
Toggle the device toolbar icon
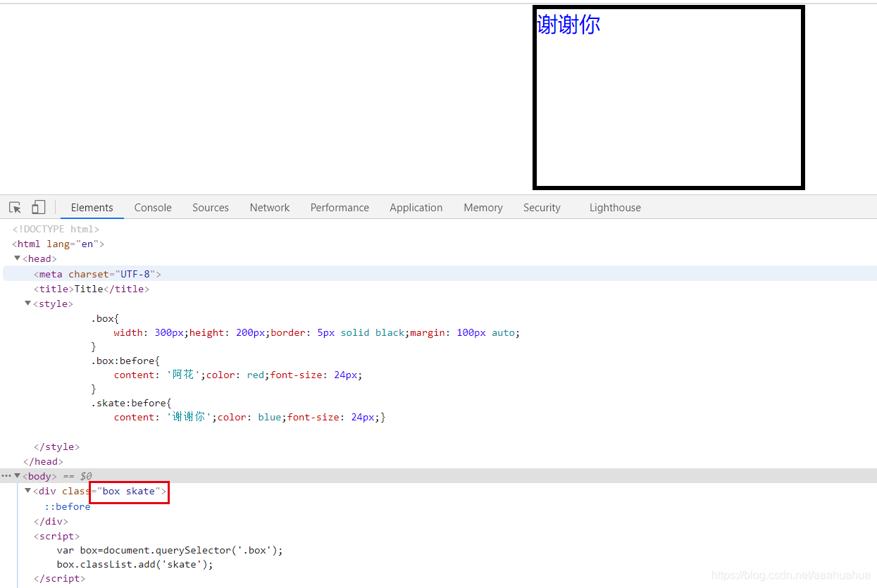tap(38, 207)
